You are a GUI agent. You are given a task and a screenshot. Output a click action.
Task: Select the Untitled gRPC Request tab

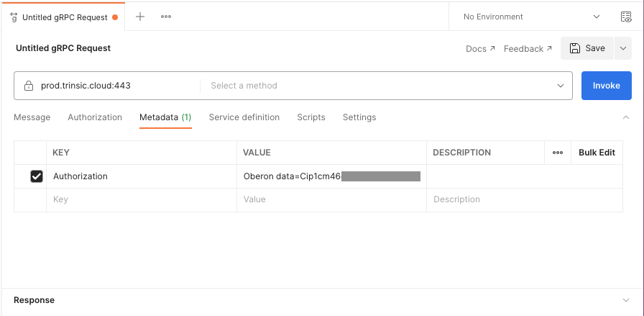pos(64,17)
